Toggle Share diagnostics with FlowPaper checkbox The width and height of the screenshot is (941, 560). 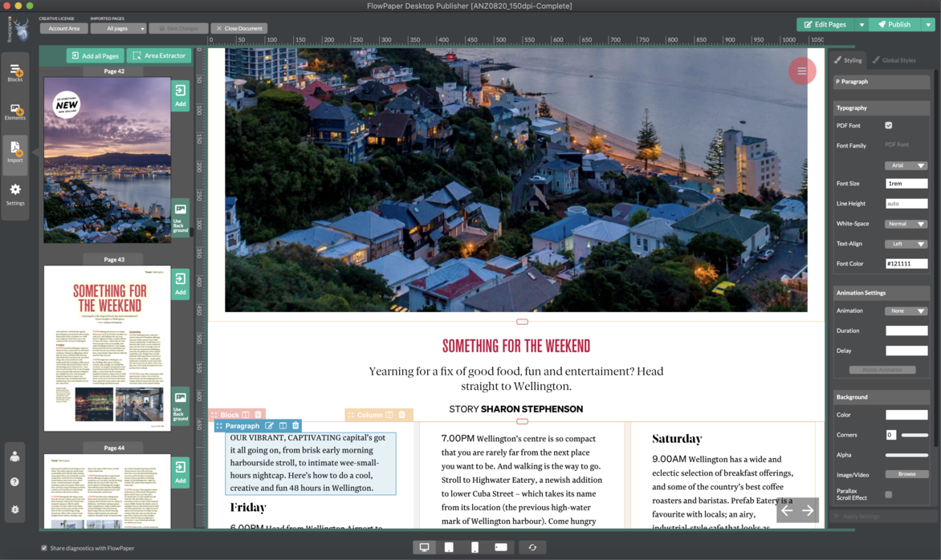pyautogui.click(x=44, y=548)
